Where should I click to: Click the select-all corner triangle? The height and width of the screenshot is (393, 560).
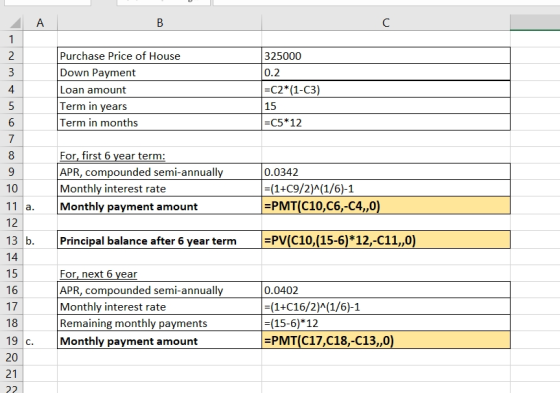(15, 23)
